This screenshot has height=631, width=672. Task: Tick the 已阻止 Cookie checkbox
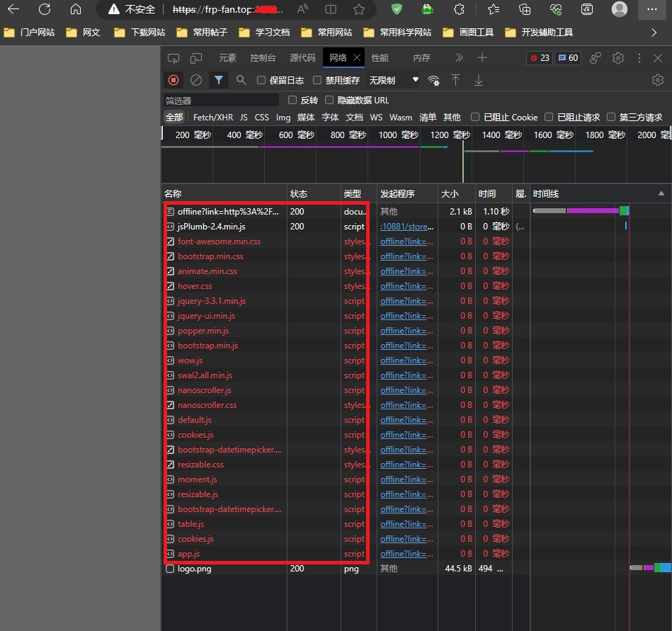476,117
